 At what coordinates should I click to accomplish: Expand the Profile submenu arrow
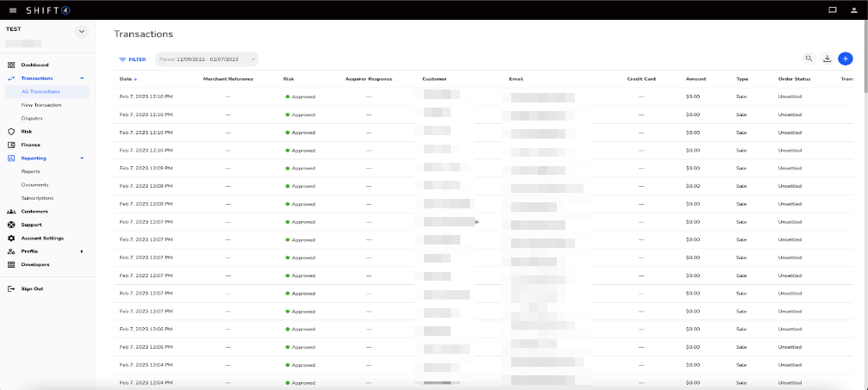(82, 251)
